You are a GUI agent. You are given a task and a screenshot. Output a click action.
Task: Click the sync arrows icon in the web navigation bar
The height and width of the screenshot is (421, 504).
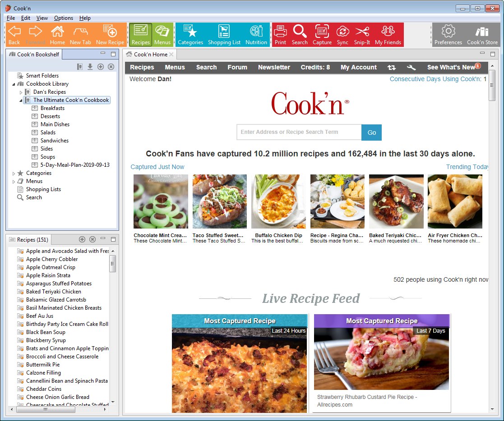point(392,68)
